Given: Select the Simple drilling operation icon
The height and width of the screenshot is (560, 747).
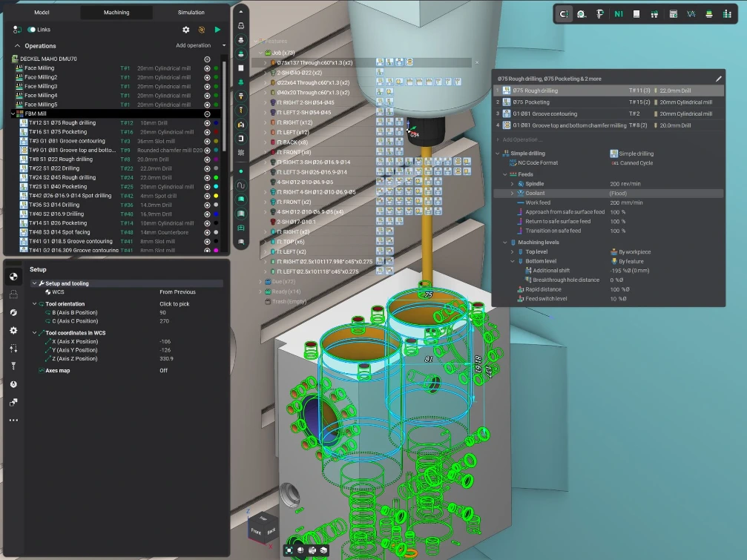Looking at the screenshot, I should coord(507,153).
